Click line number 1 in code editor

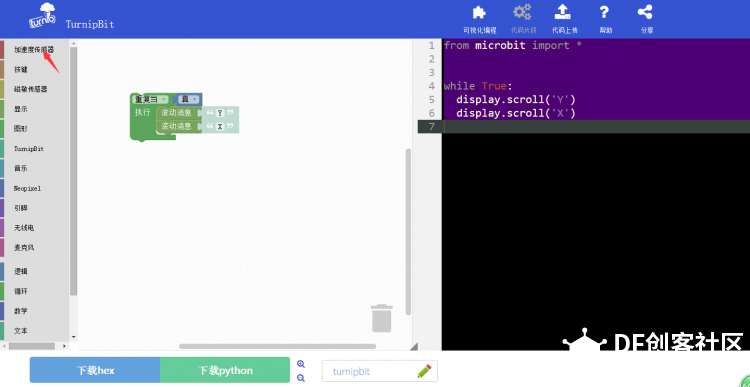[431, 45]
